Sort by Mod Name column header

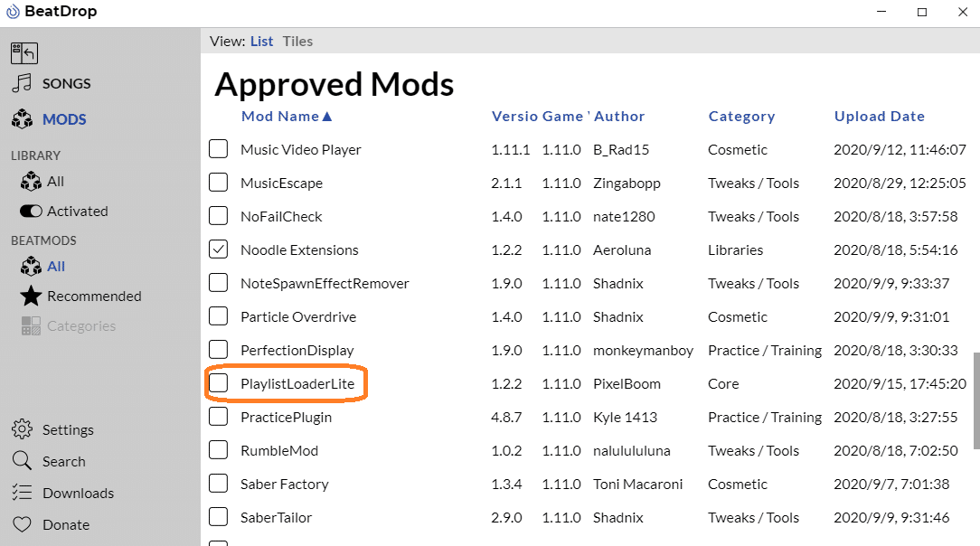click(287, 117)
